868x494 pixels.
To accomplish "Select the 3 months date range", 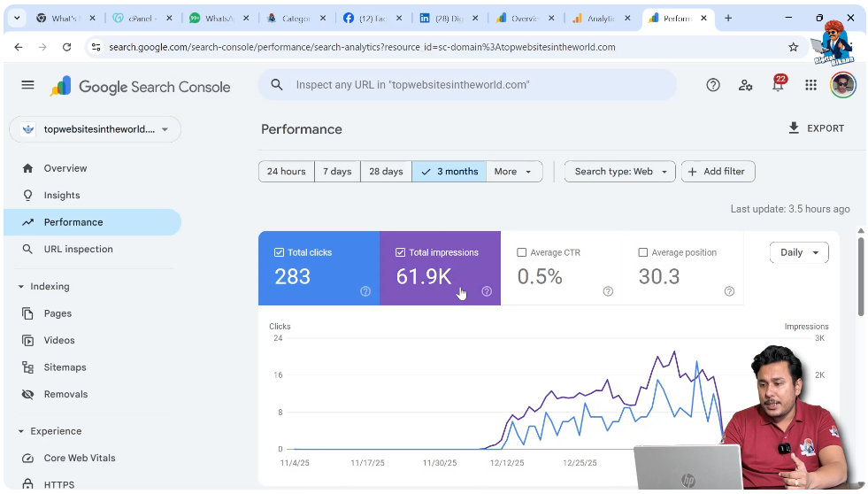I will 449,172.
